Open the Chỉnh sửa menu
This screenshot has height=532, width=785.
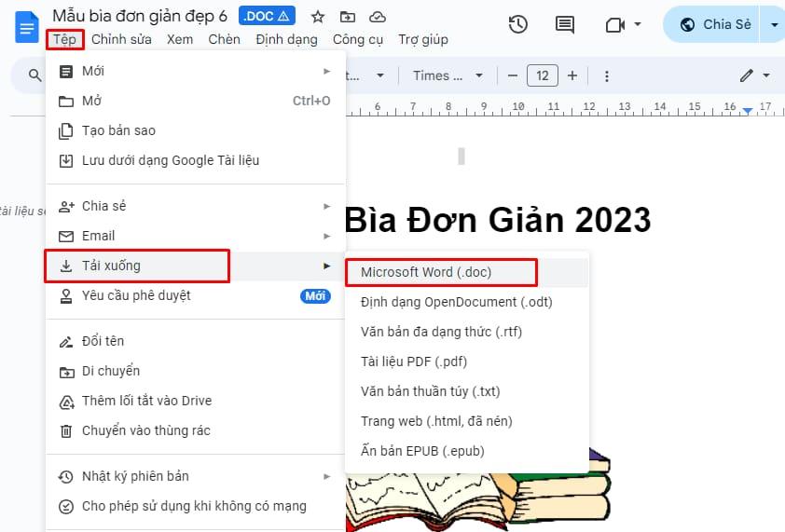[121, 39]
